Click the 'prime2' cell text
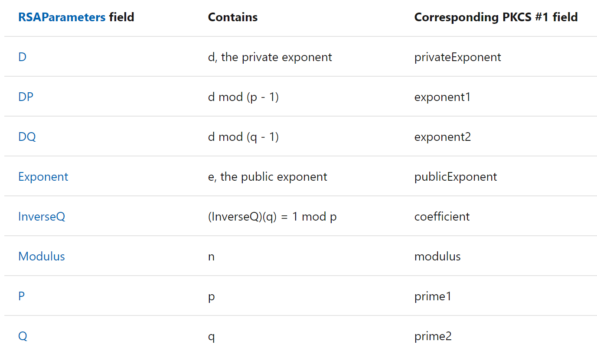597x364 pixels. [x=433, y=336]
